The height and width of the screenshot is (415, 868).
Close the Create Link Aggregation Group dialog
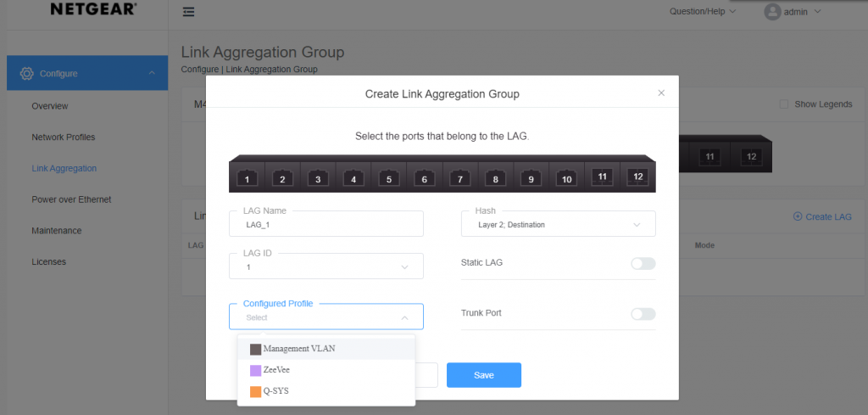pos(661,93)
